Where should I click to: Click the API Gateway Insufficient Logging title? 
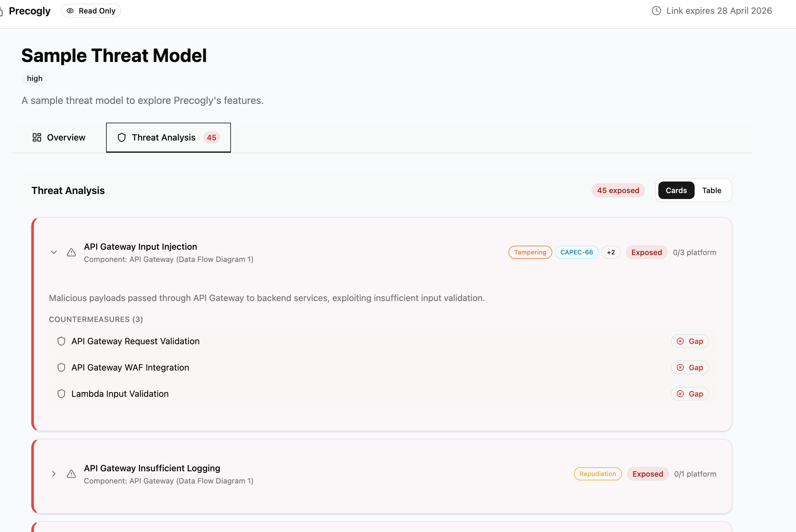click(152, 468)
